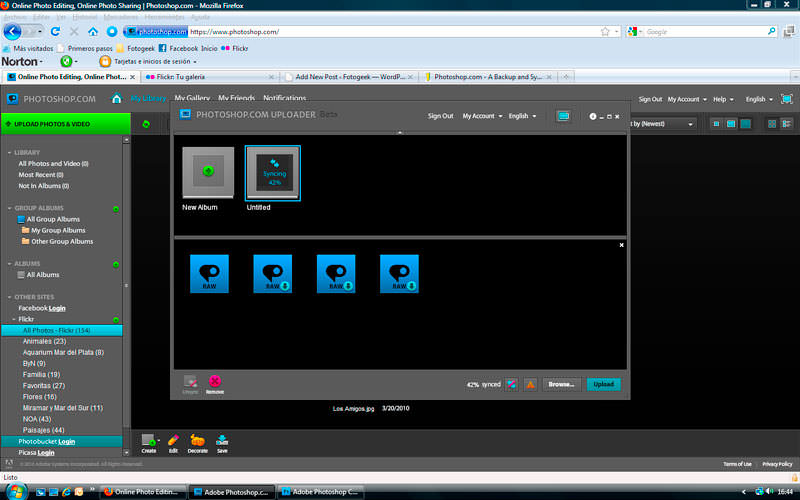Click the green refresh icon beside upload button

(146, 124)
